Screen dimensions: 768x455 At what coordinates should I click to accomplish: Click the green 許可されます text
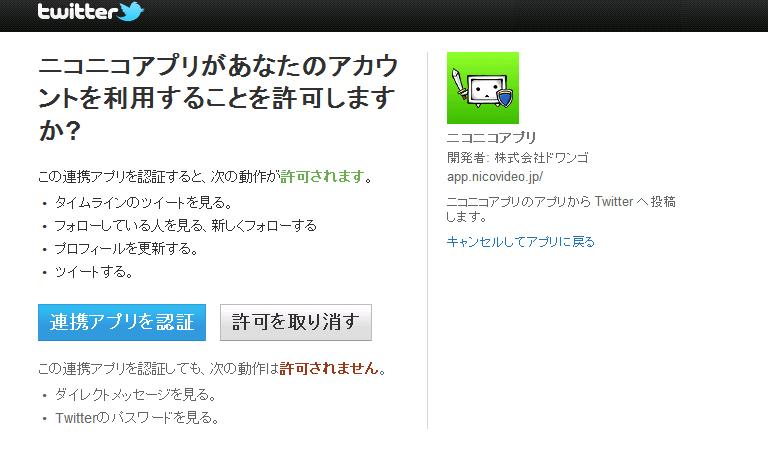(322, 176)
